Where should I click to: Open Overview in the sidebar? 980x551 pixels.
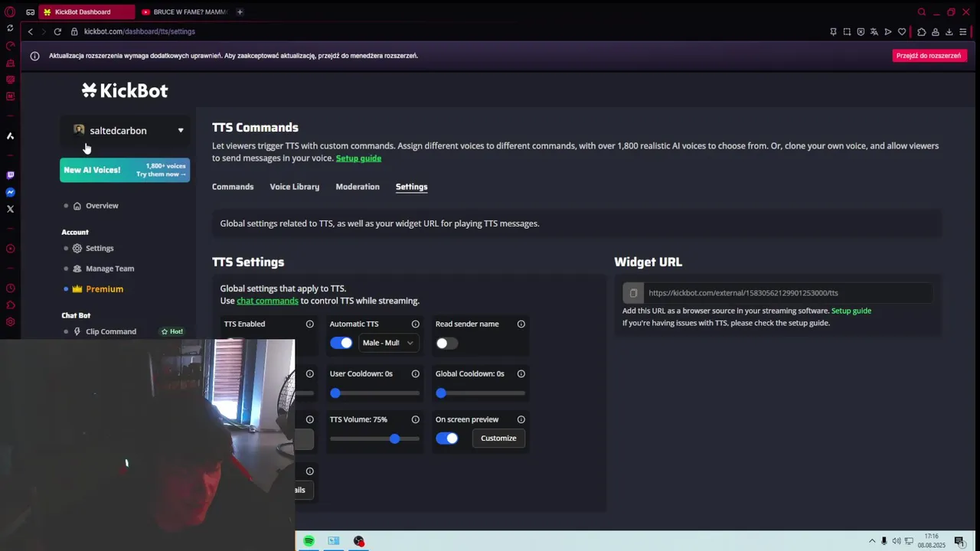(102, 206)
